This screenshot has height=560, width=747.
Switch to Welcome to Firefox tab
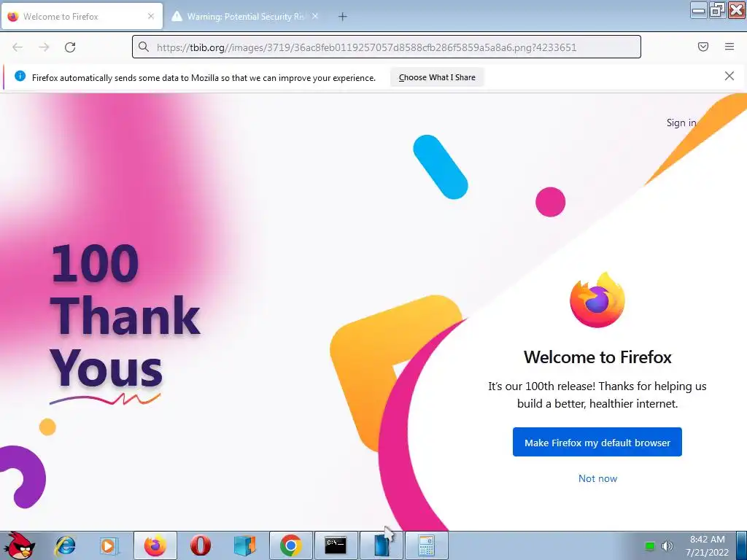[x=82, y=16]
